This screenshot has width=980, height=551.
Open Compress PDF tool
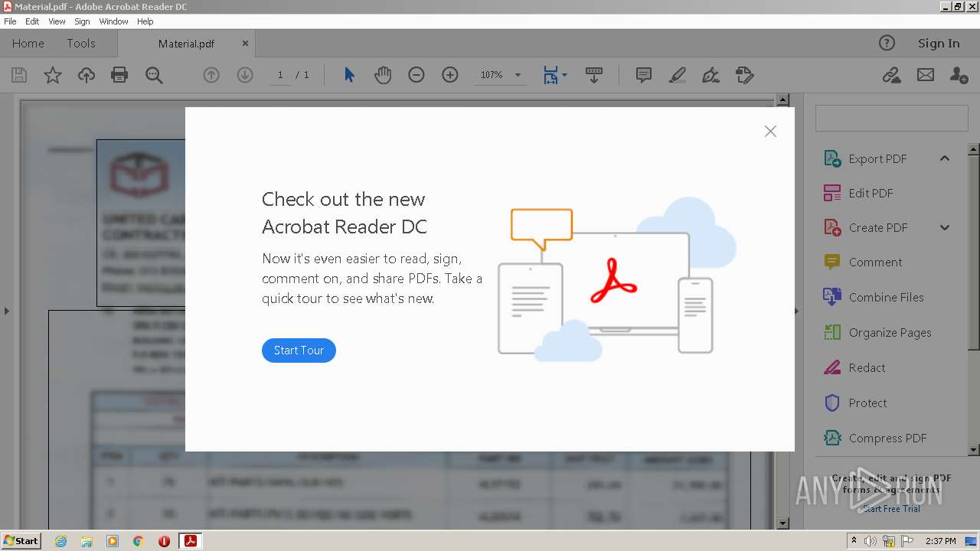887,438
